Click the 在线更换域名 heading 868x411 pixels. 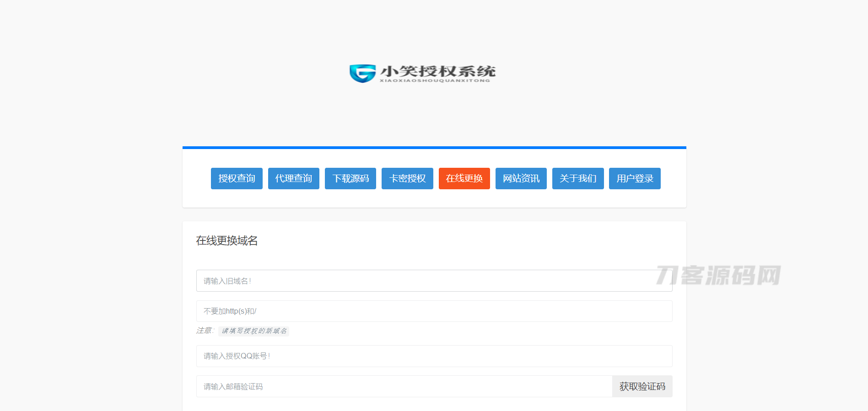tap(227, 241)
